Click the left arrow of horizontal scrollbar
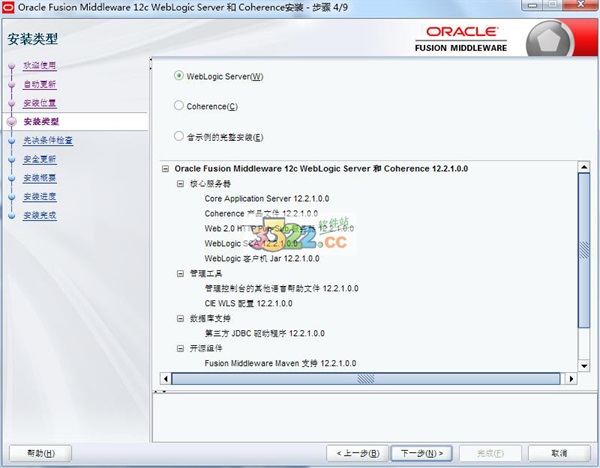 [x=165, y=379]
